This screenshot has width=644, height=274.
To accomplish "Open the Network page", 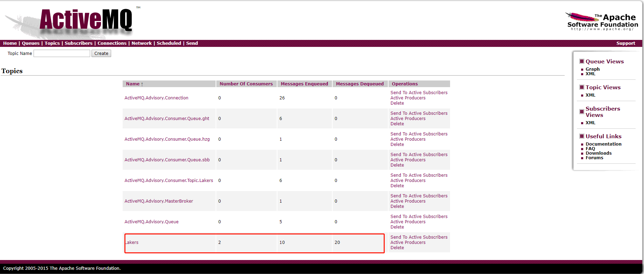I will (142, 43).
